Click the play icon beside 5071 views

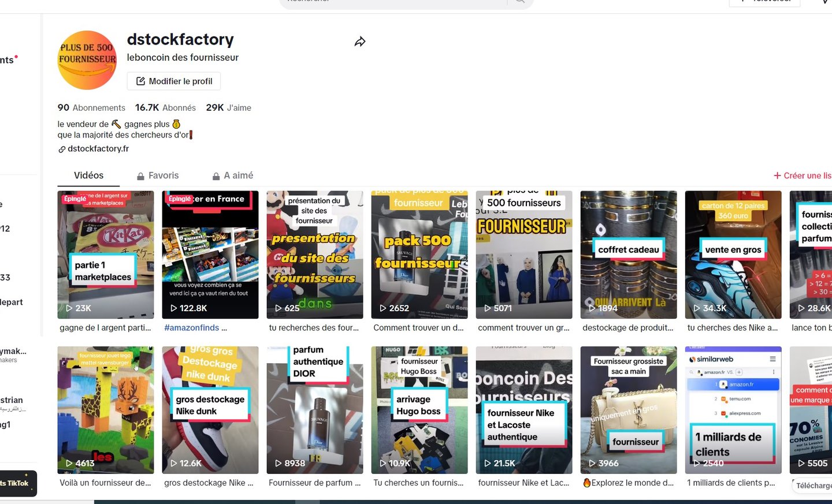click(488, 308)
